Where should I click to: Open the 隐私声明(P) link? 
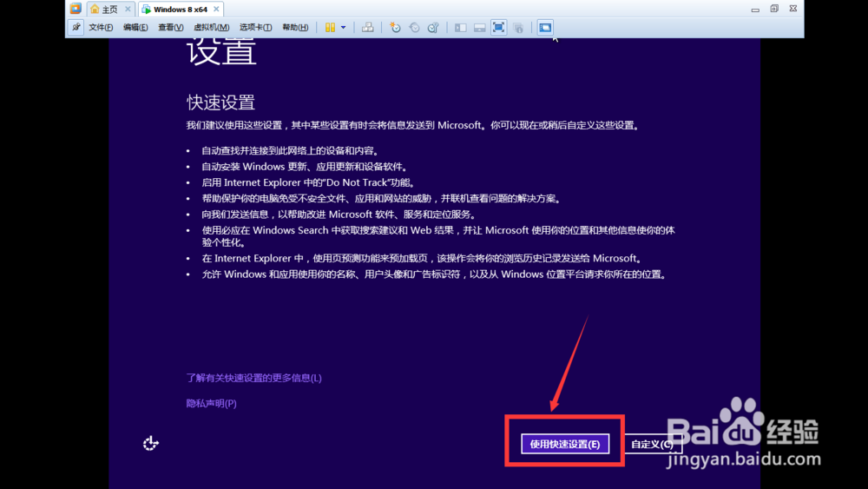pos(211,403)
